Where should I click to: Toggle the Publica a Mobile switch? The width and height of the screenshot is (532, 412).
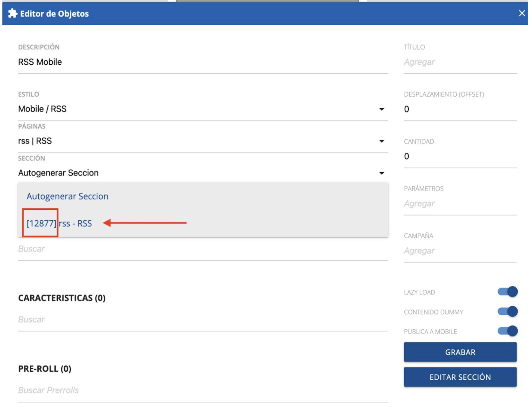(x=507, y=331)
